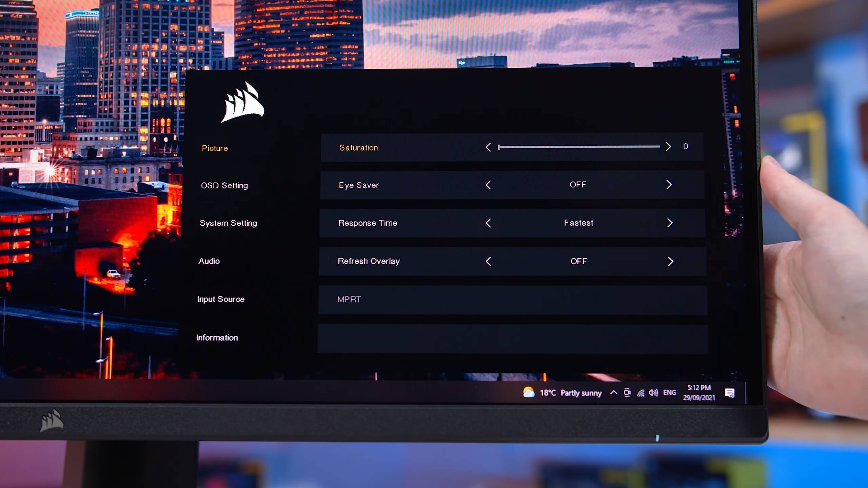Click the Meet Now camera tray icon
This screenshot has width=868, height=488.
(627, 393)
